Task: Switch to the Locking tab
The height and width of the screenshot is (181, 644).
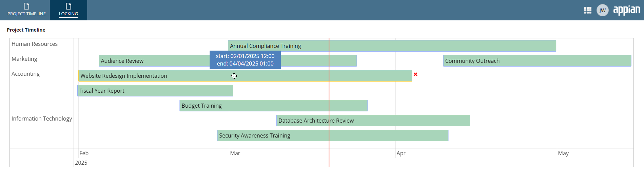Action: click(x=69, y=10)
